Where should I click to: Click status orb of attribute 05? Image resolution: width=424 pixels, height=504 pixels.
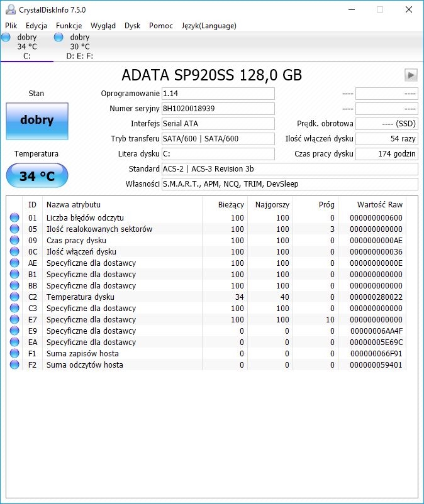[x=14, y=229]
